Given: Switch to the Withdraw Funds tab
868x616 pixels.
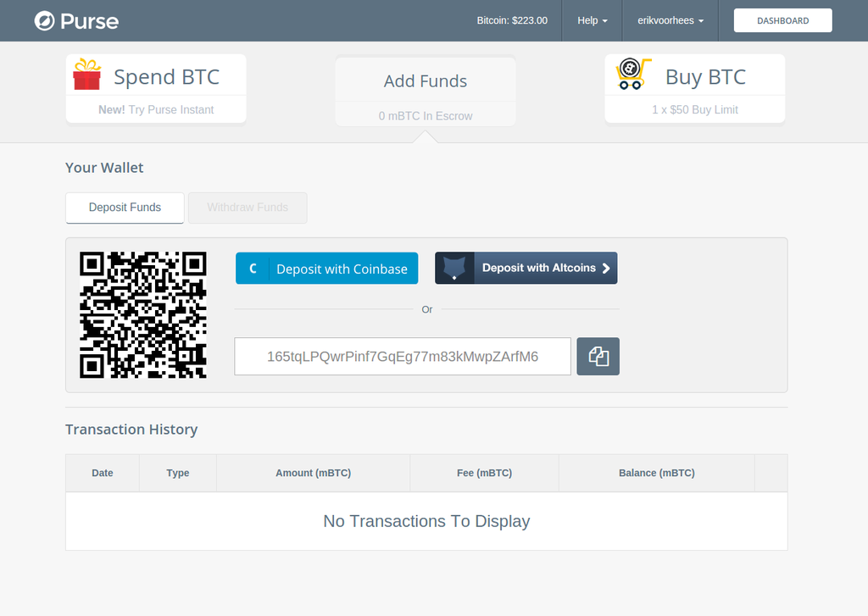Looking at the screenshot, I should (x=248, y=208).
